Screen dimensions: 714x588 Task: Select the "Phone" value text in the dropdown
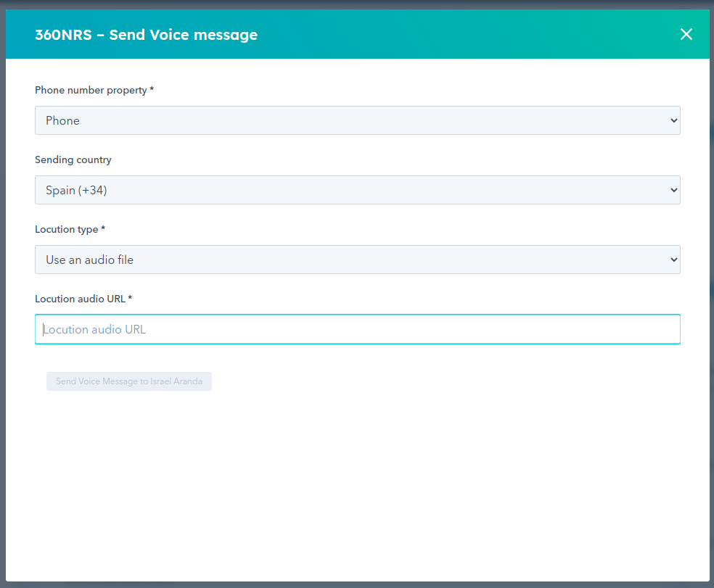(x=62, y=120)
